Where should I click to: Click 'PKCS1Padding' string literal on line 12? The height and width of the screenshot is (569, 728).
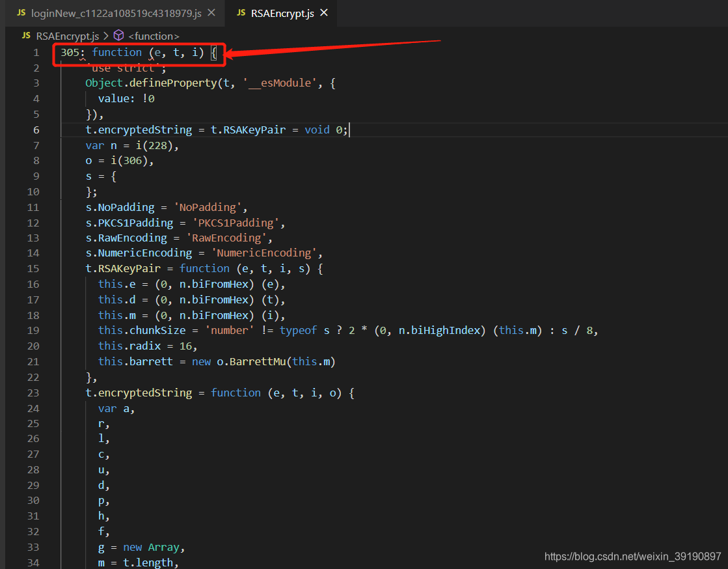[x=236, y=223]
